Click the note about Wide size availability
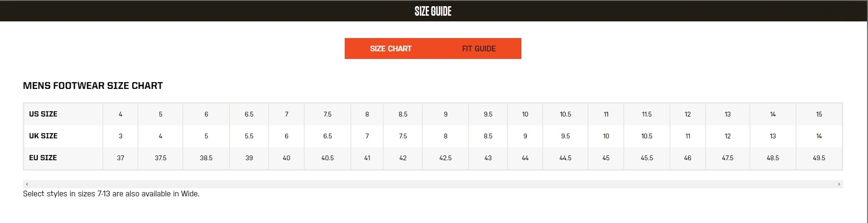 (x=111, y=194)
